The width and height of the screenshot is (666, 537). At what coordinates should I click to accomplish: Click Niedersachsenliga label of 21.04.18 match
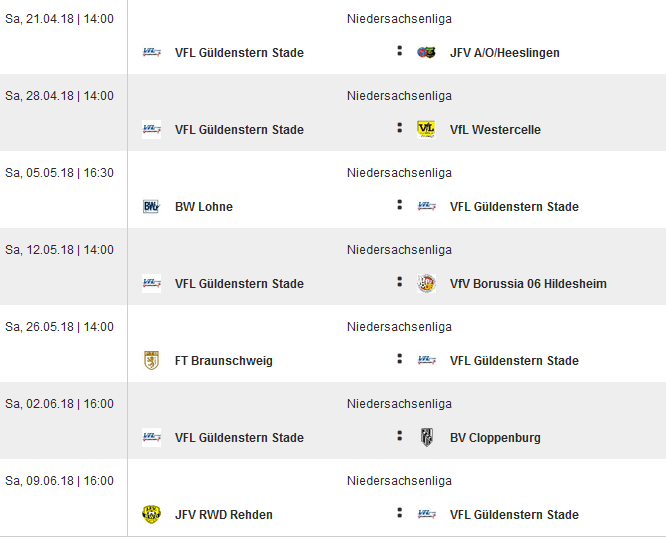click(399, 19)
